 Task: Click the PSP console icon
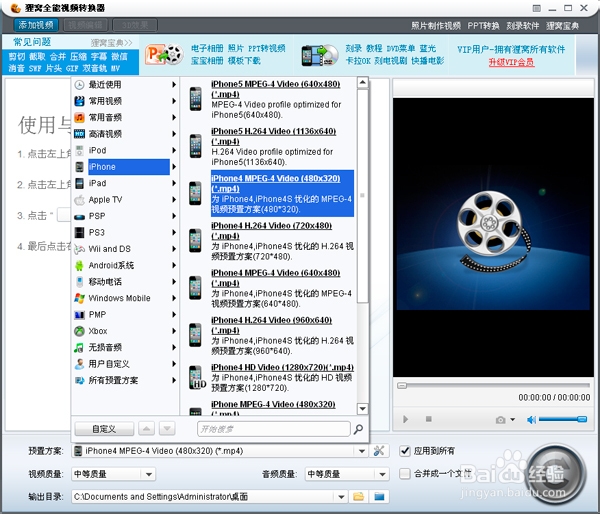tap(79, 217)
